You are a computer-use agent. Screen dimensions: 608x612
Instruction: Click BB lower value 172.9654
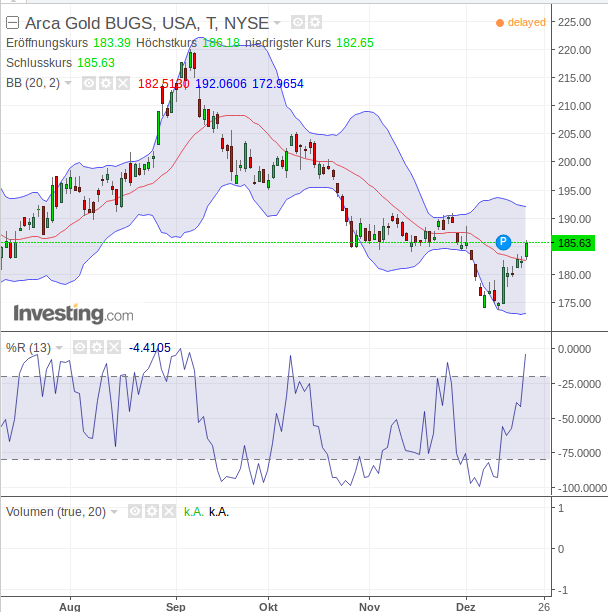278,84
